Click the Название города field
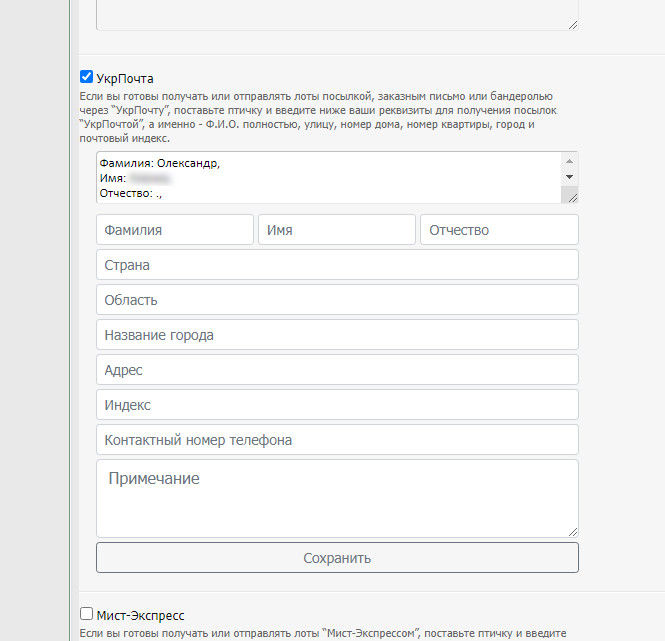665x641 pixels. click(x=337, y=335)
